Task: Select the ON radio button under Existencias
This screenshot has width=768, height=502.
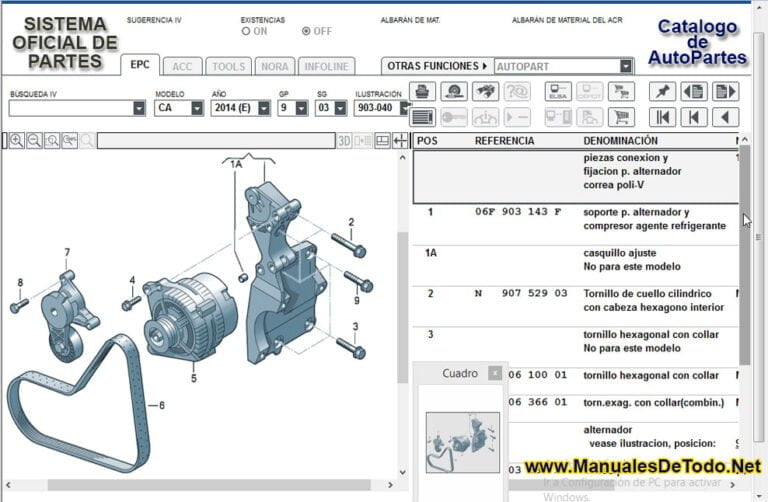Action: pyautogui.click(x=246, y=31)
